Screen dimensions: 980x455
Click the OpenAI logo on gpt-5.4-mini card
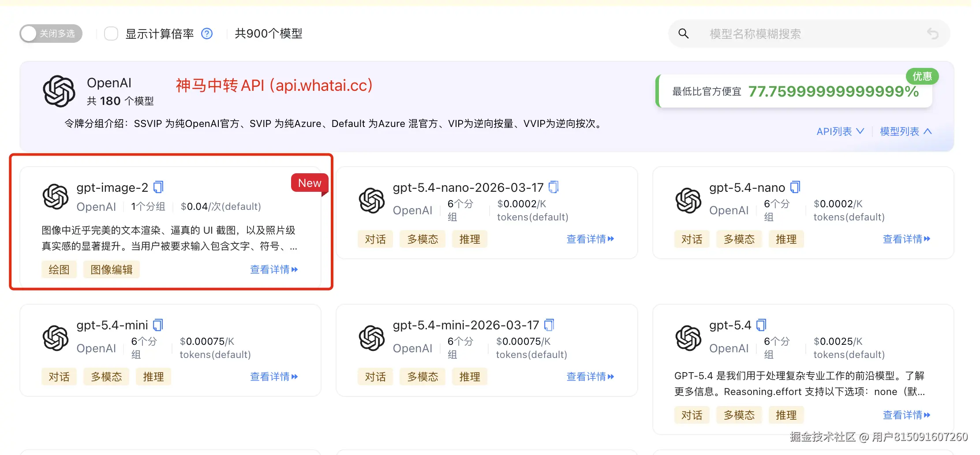[56, 338]
